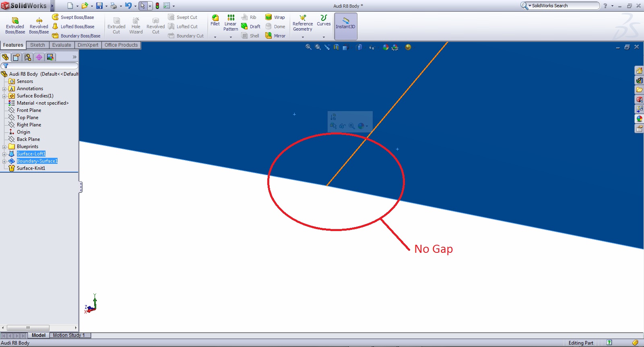
Task: Open the Motion Study 1 tab
Action: 69,335
